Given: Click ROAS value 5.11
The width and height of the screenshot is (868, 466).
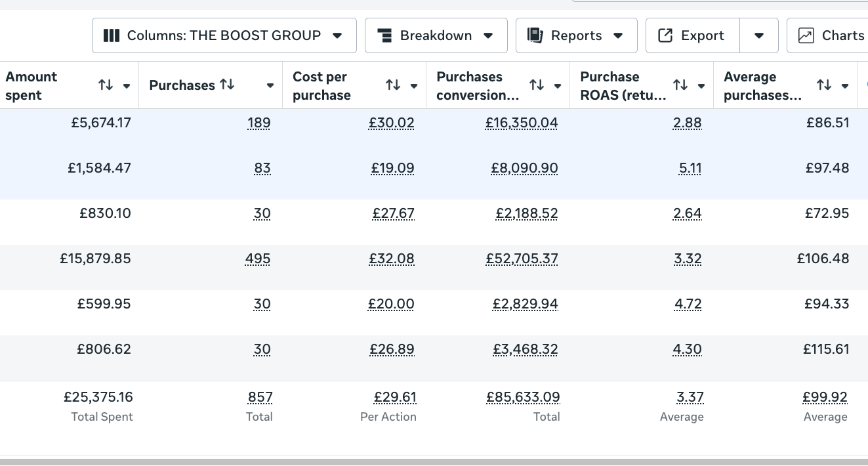Looking at the screenshot, I should coord(690,169).
